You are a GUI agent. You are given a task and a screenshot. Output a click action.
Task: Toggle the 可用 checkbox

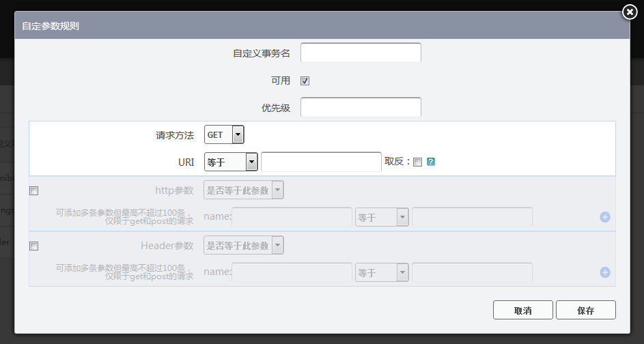click(305, 81)
